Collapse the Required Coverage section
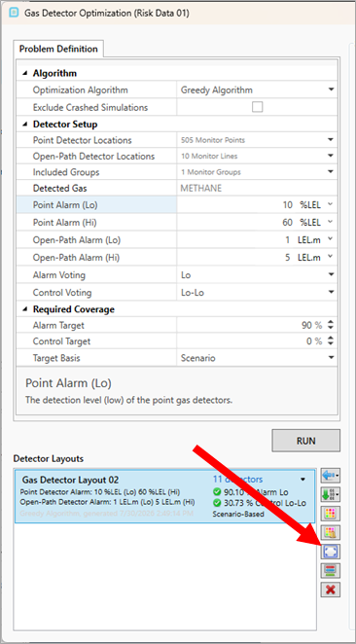 [x=25, y=309]
